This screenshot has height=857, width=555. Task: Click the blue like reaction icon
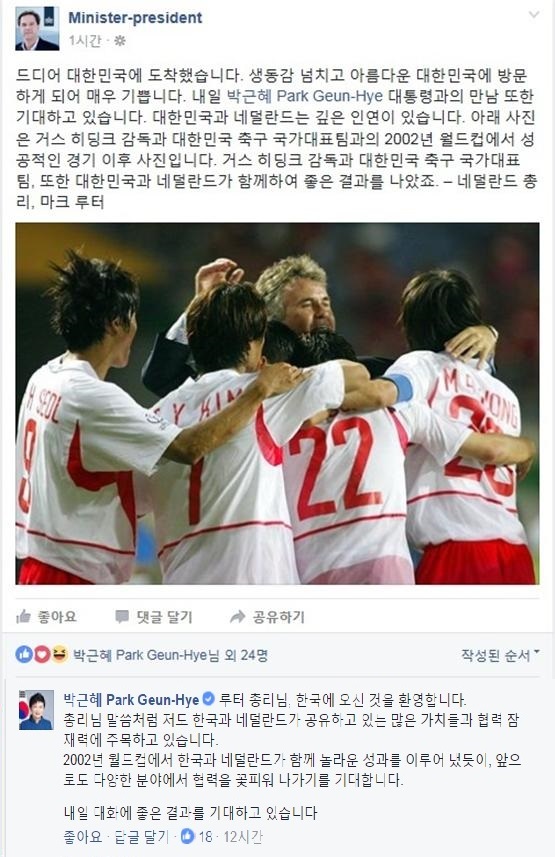[x=24, y=654]
